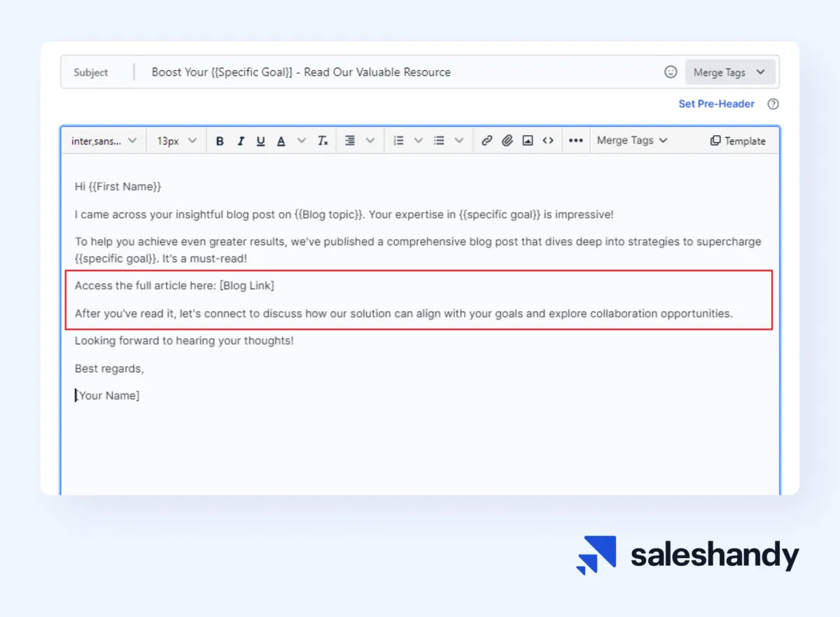Open the editor toolbar Merge Tags dropdown
Screen dimensions: 840x617
coord(632,141)
